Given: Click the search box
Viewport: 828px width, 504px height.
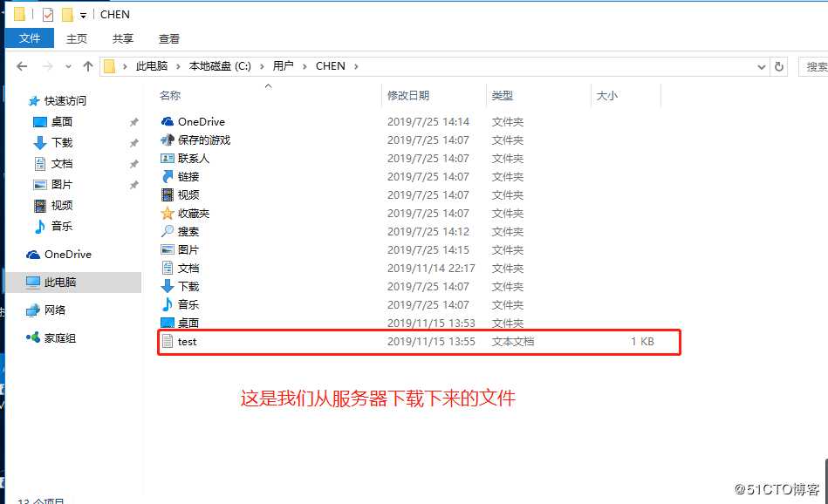Looking at the screenshot, I should click(x=813, y=67).
